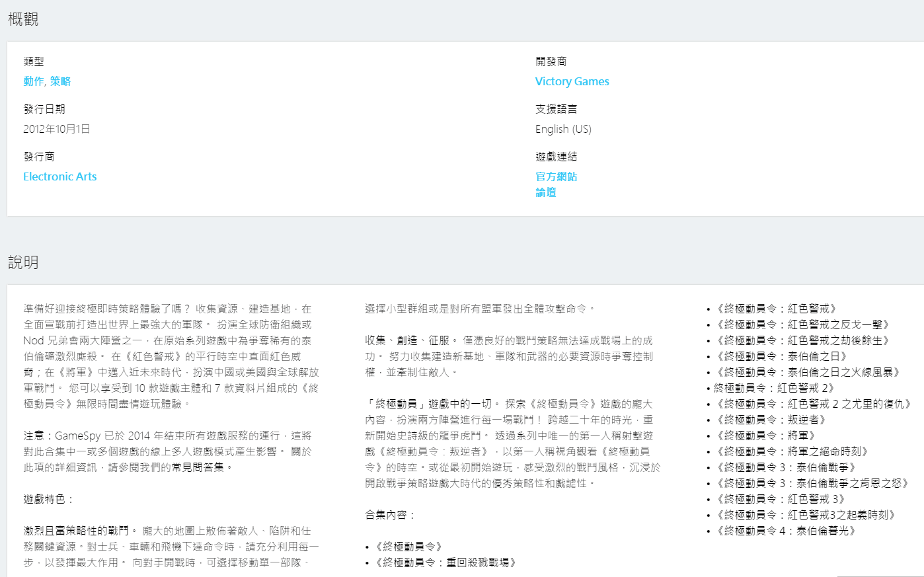Click the 說明 section heading
The image size is (924, 577).
[x=23, y=262]
